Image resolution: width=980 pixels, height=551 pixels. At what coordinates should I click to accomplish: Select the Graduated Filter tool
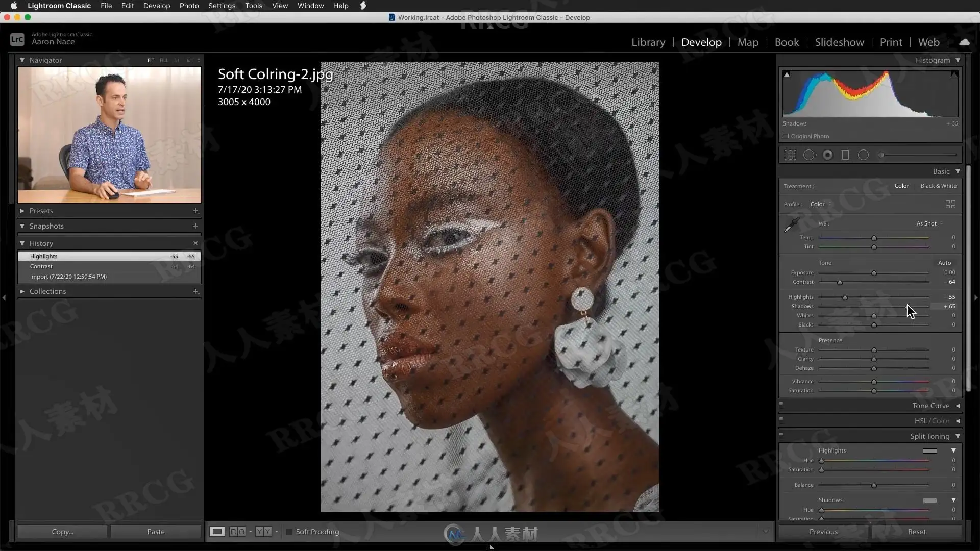point(845,155)
